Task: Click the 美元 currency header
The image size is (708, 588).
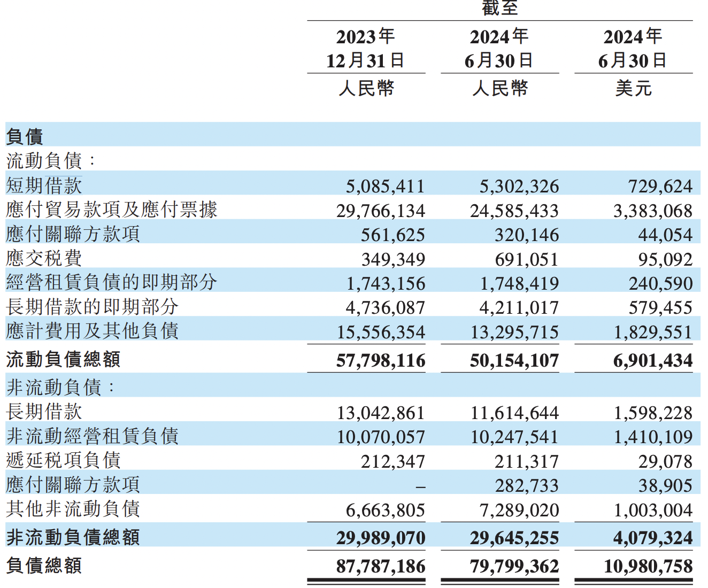Action: pos(633,88)
